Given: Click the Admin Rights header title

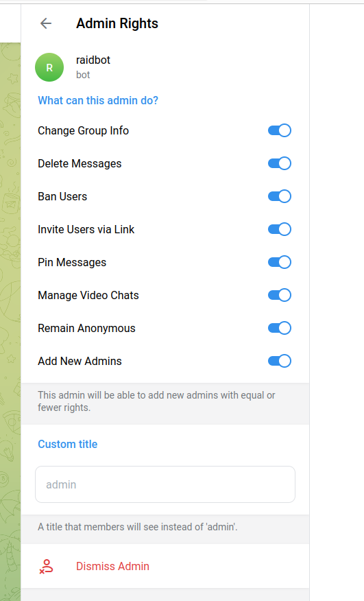Looking at the screenshot, I should tap(117, 23).
